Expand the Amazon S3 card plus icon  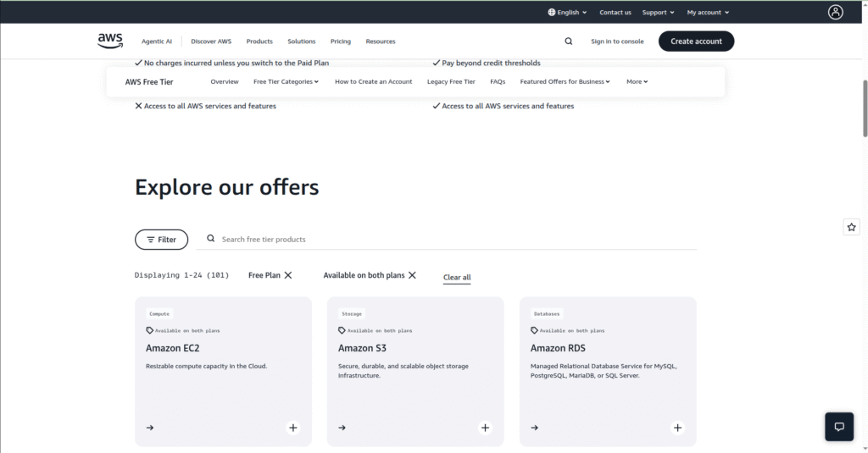coord(485,428)
